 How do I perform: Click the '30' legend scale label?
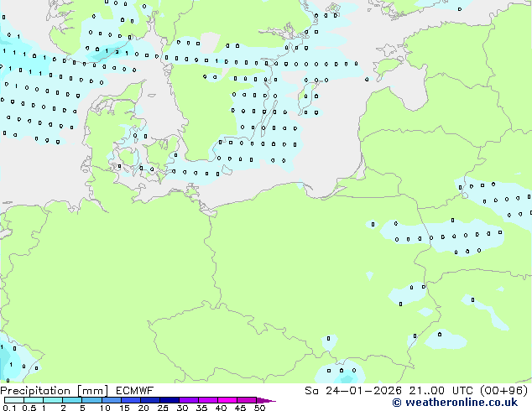[x=182, y=408]
